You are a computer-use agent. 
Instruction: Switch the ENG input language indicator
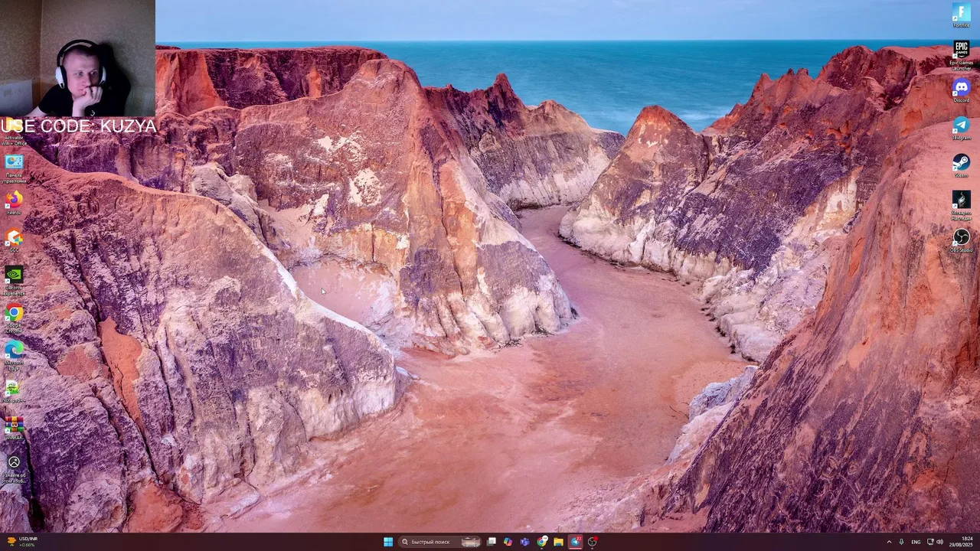pyautogui.click(x=916, y=542)
